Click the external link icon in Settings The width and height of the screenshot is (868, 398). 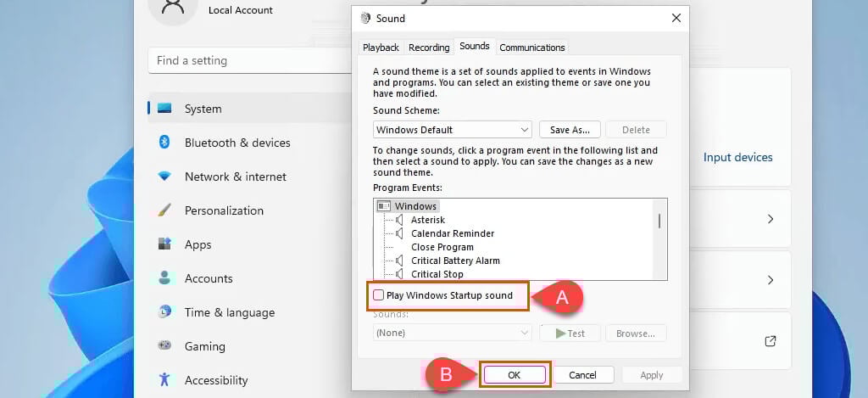(770, 341)
